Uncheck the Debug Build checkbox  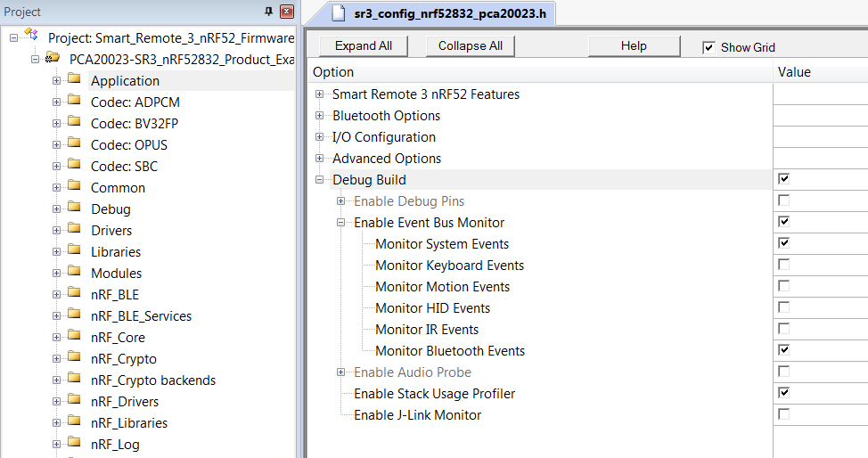(x=783, y=178)
